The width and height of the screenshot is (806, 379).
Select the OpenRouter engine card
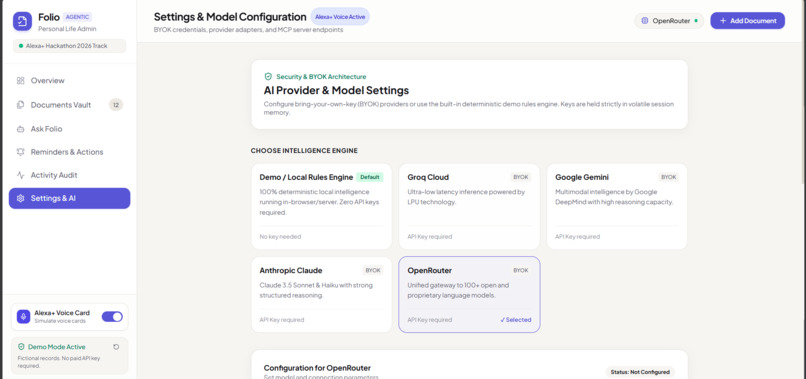pos(469,295)
